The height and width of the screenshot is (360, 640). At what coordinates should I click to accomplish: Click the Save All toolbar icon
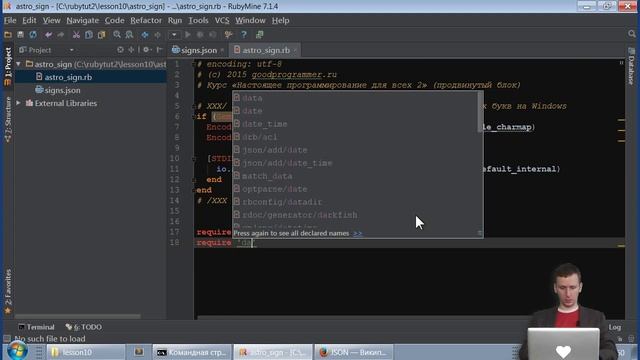pos(20,35)
